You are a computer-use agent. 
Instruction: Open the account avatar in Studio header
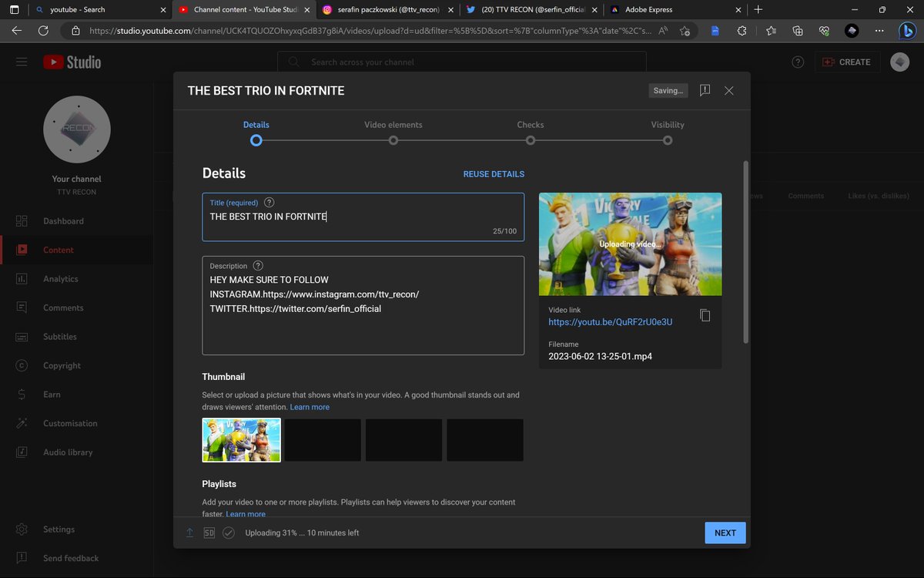[x=899, y=62]
